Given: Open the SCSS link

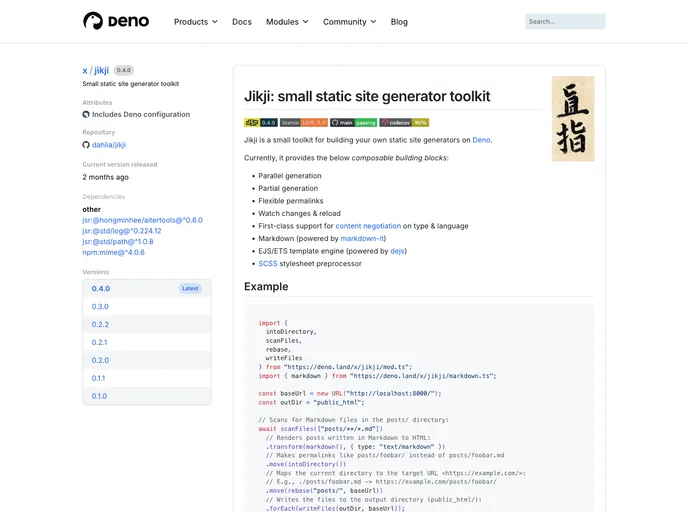Looking at the screenshot, I should tap(268, 264).
